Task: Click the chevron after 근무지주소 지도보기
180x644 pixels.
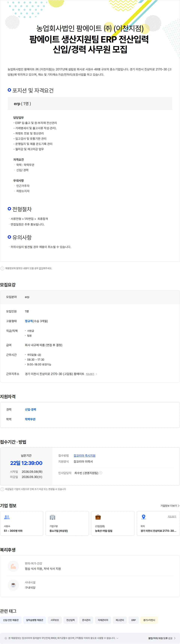Action: point(96,374)
